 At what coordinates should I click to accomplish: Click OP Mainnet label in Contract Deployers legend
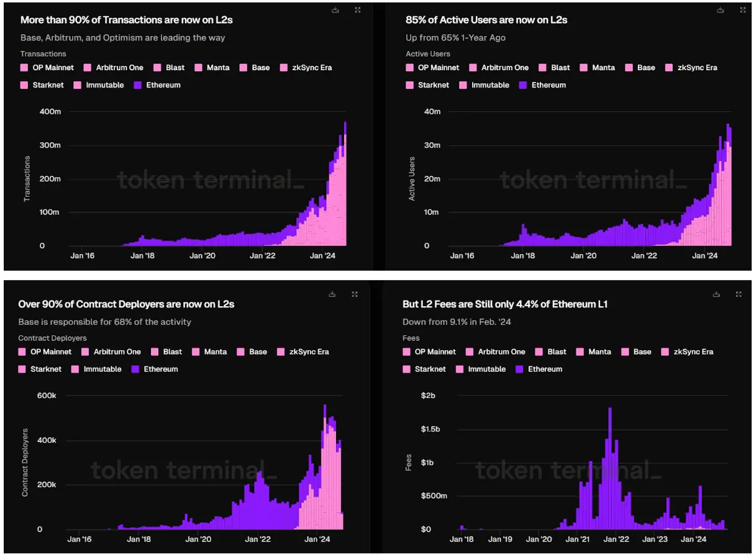pyautogui.click(x=52, y=351)
